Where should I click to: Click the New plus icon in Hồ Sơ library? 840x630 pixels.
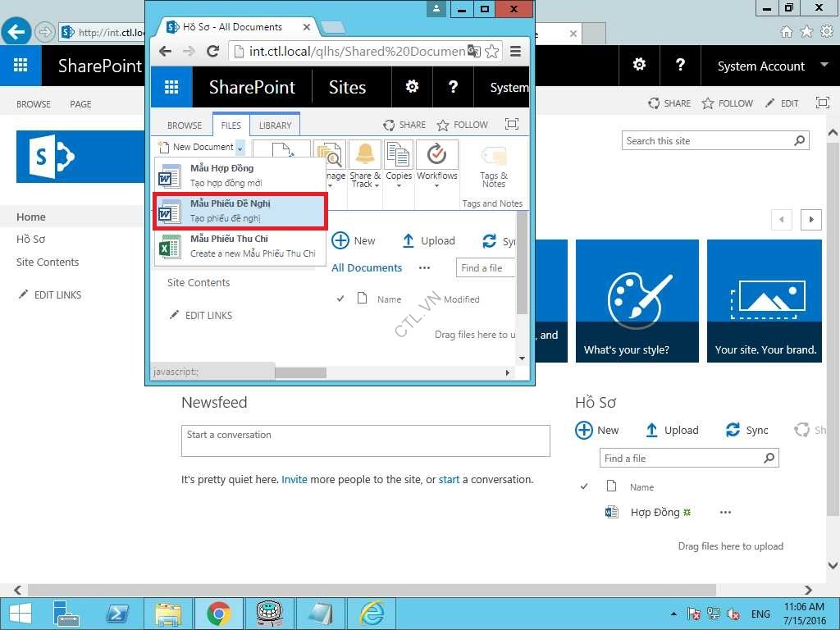[584, 430]
